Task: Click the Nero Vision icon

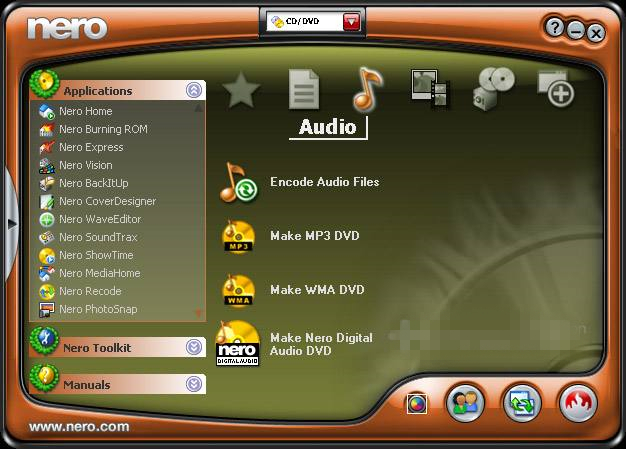Action: point(47,165)
